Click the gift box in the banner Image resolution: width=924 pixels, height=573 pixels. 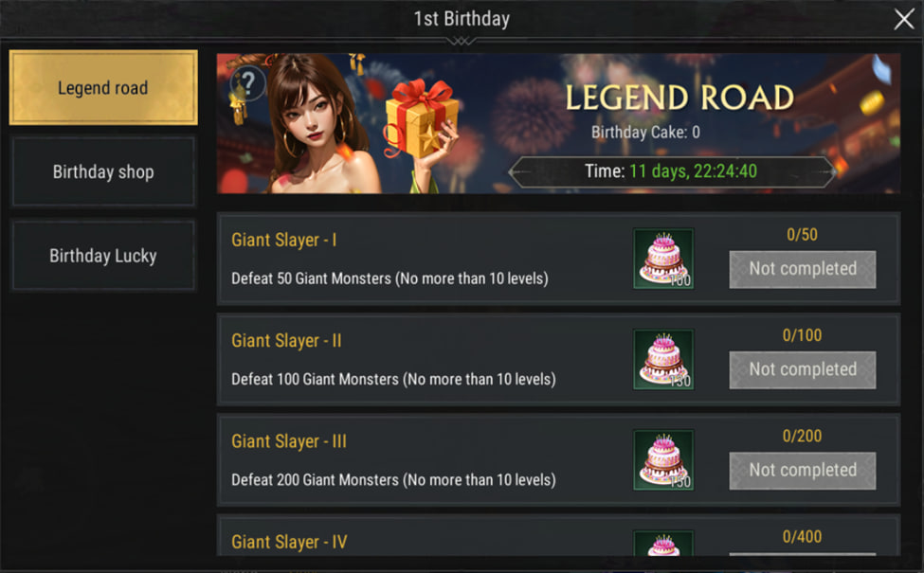coord(421,119)
